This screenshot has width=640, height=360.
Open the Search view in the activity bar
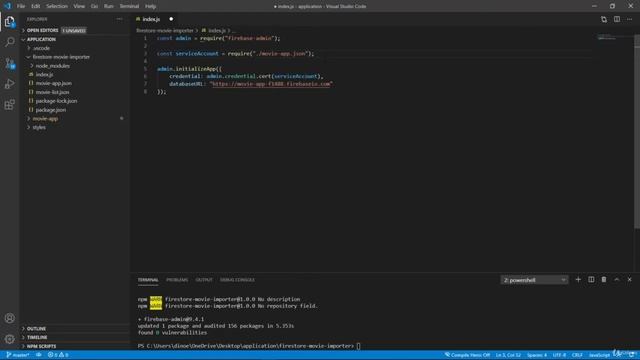pos(9,42)
